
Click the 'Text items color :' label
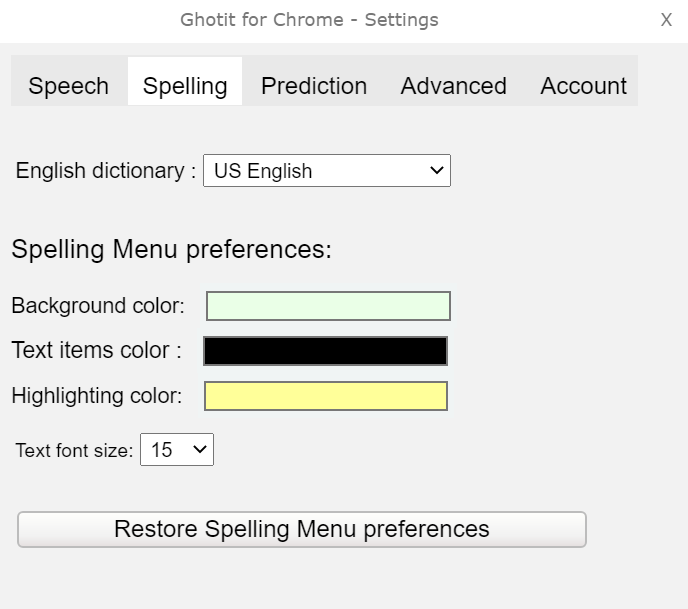(97, 350)
